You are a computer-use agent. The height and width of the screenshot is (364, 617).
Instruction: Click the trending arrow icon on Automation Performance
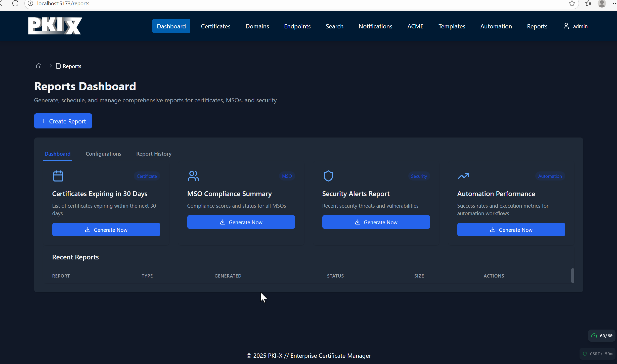pos(463,176)
